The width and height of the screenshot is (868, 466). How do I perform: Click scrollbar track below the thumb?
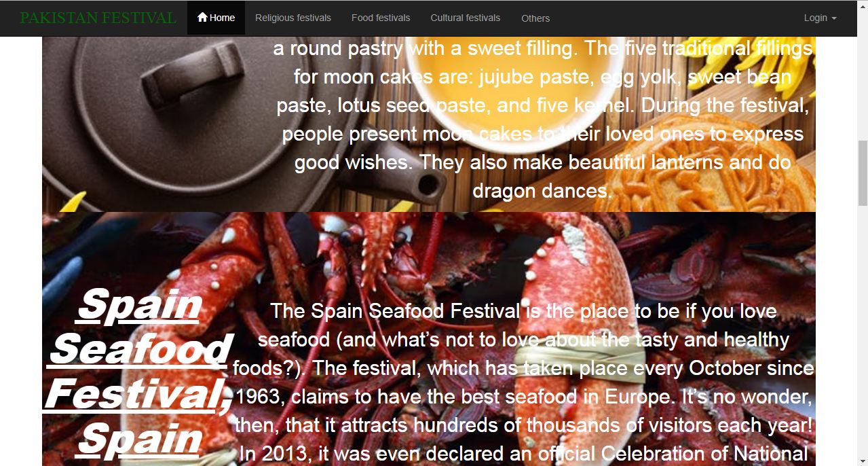pos(863,333)
